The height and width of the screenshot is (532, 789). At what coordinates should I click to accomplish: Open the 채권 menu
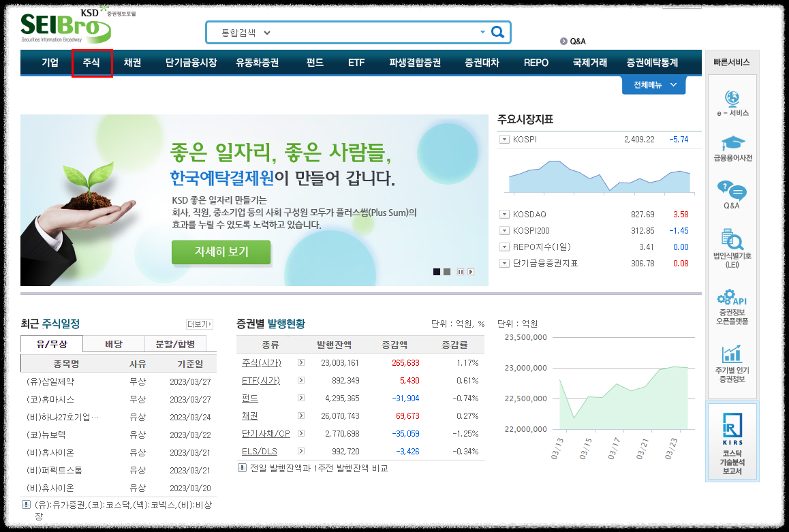132,63
